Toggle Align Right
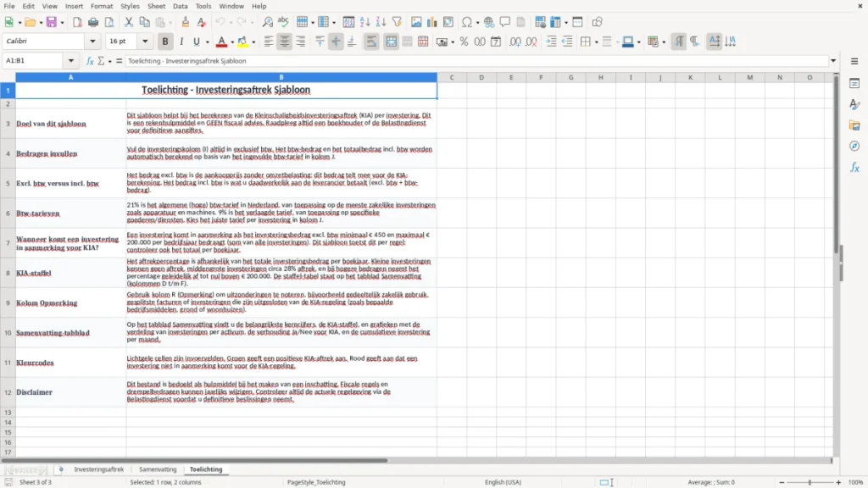The image size is (868, 488). click(301, 42)
